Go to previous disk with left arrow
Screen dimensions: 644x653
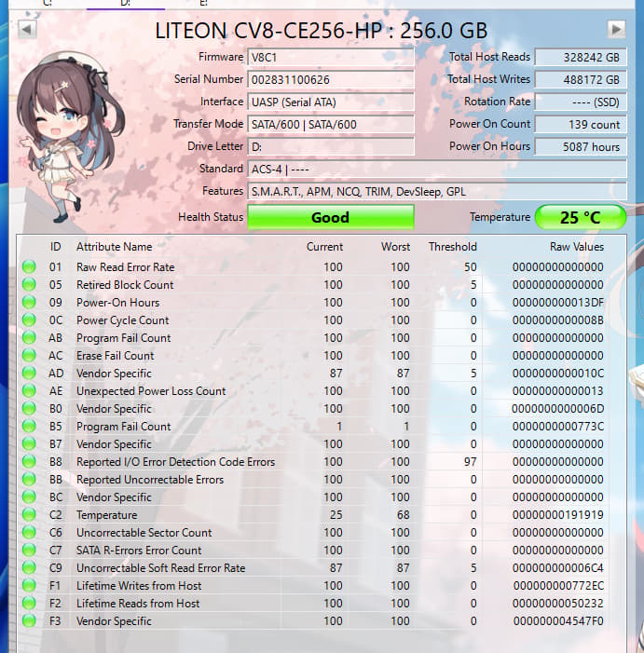coord(27,30)
